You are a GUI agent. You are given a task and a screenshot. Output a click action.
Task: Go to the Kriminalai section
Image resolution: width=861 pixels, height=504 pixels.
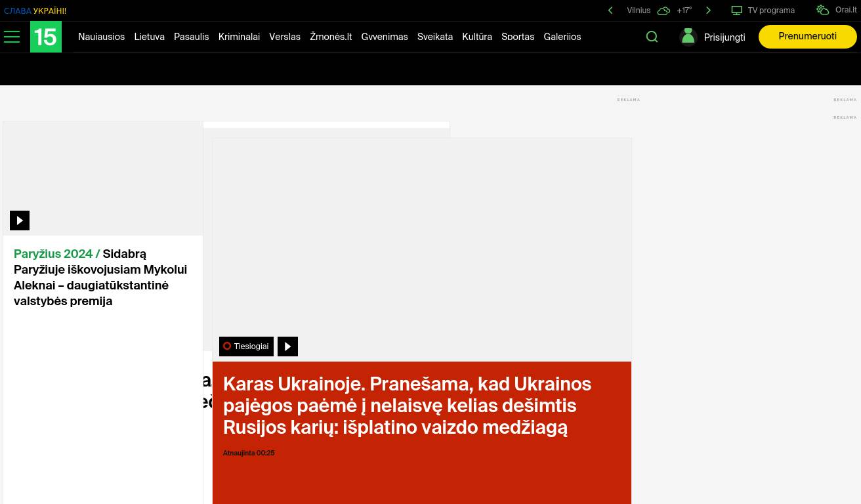(x=239, y=37)
